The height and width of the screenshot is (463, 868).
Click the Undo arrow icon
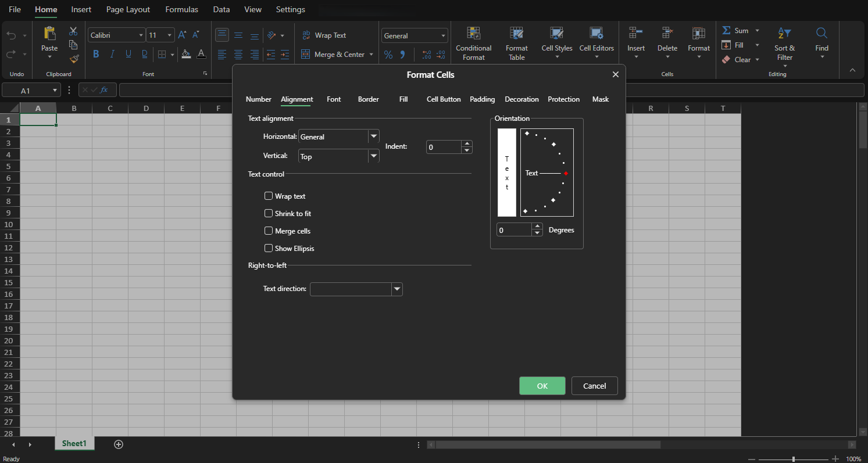tap(11, 35)
